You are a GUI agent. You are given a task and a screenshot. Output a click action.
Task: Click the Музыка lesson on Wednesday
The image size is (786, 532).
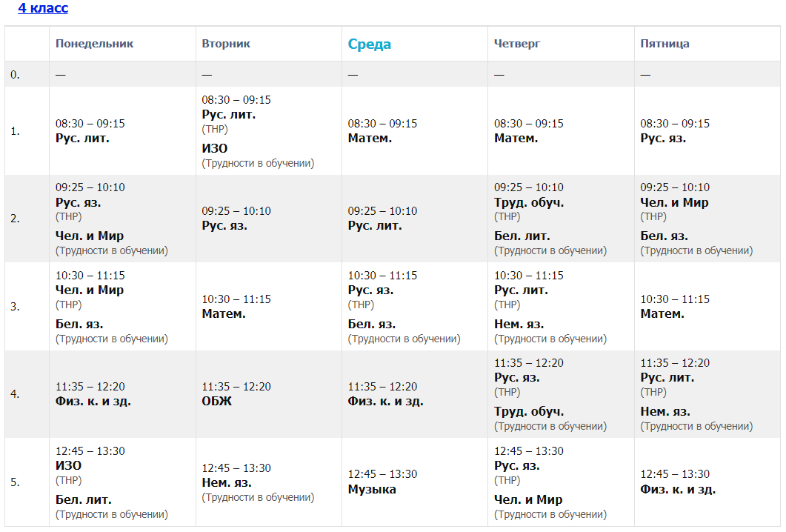(372, 489)
